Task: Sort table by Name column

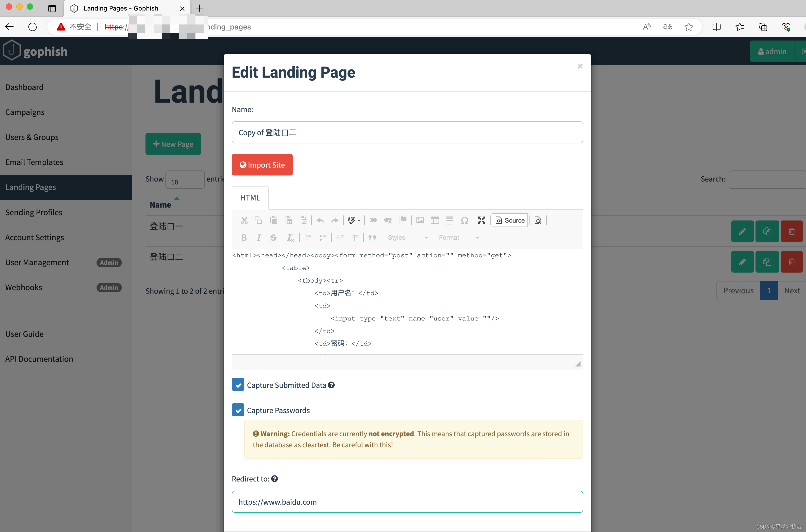Action: click(160, 205)
